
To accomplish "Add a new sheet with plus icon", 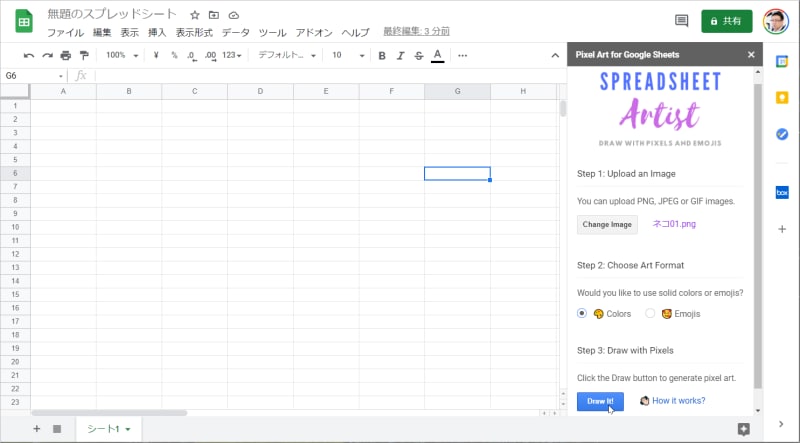I will 37,429.
